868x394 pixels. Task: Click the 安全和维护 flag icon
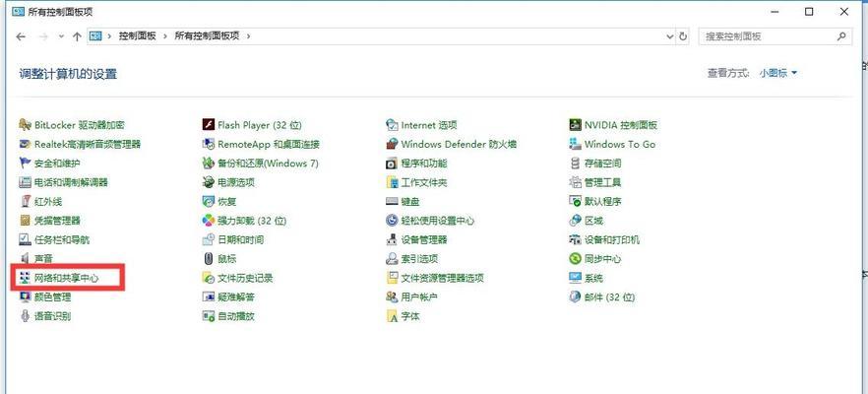pyautogui.click(x=25, y=164)
